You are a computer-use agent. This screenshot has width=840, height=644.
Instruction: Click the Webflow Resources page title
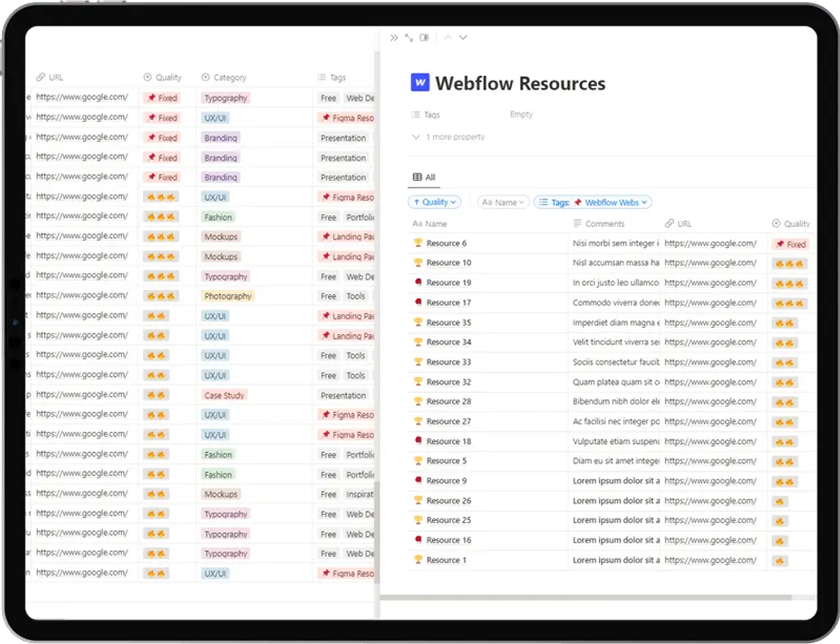[520, 83]
